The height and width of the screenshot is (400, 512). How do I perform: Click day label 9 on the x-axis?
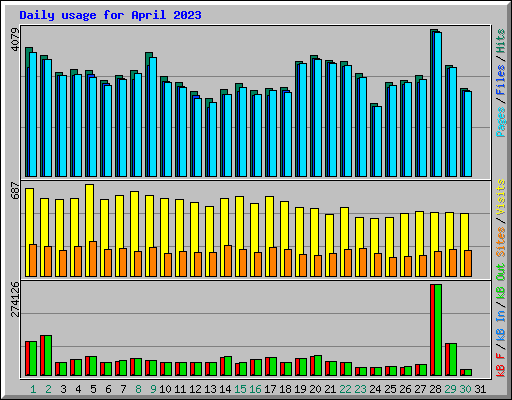click(x=153, y=389)
